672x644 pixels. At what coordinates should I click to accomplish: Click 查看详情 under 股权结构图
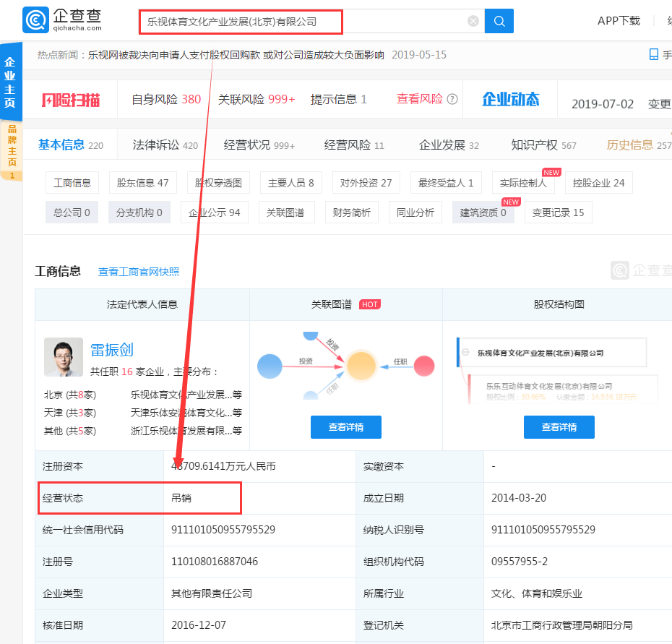(x=559, y=427)
